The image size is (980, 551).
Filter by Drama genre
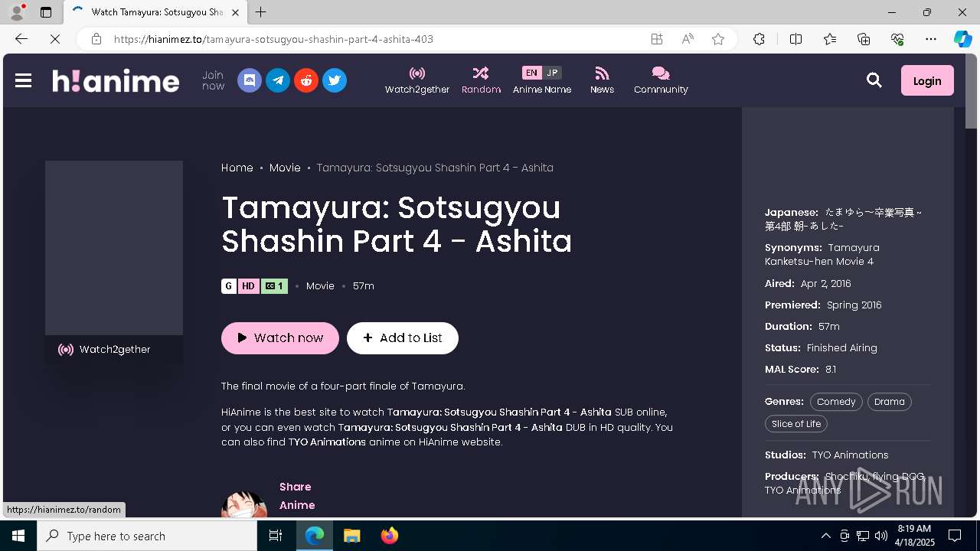[x=890, y=402]
